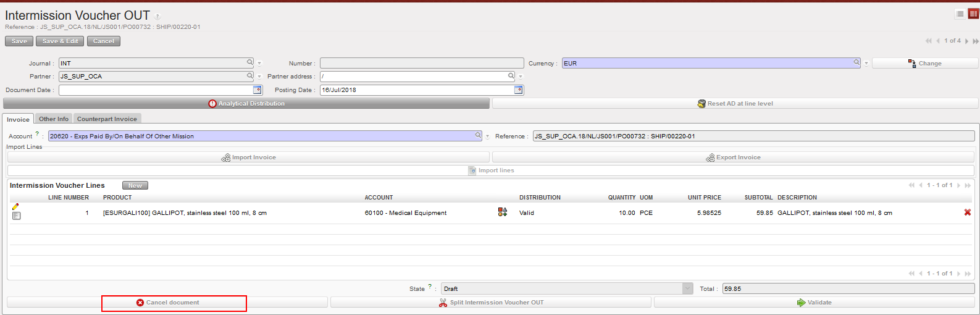Click the unit price 5.98525 cell

point(709,212)
